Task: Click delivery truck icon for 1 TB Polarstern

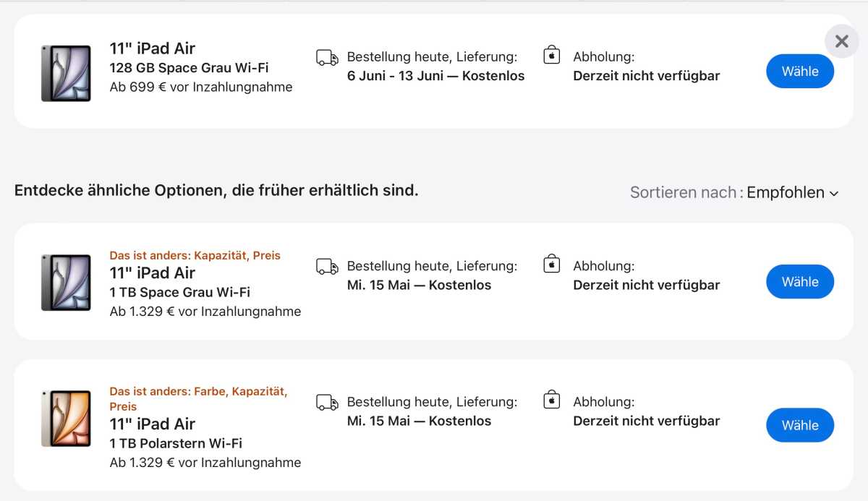Action: point(327,403)
